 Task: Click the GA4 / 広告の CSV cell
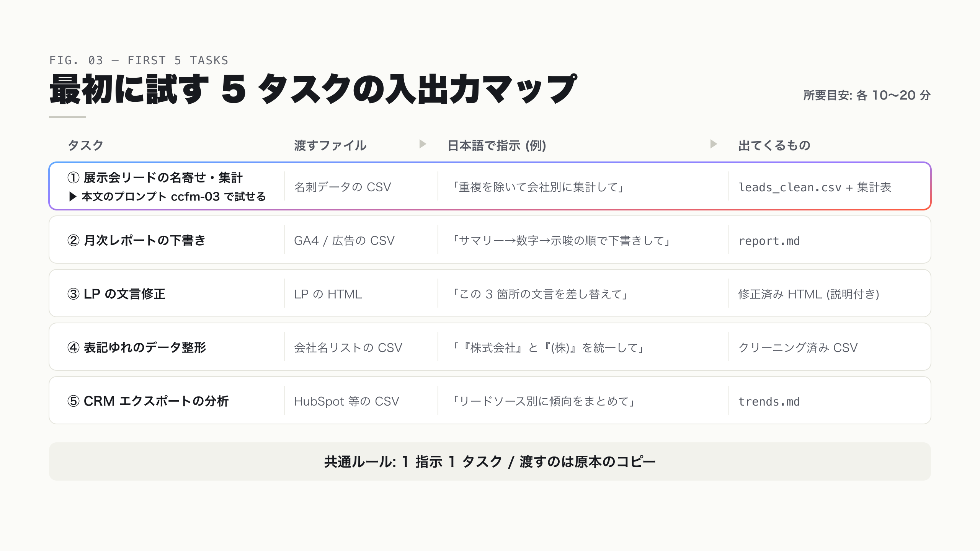click(344, 241)
